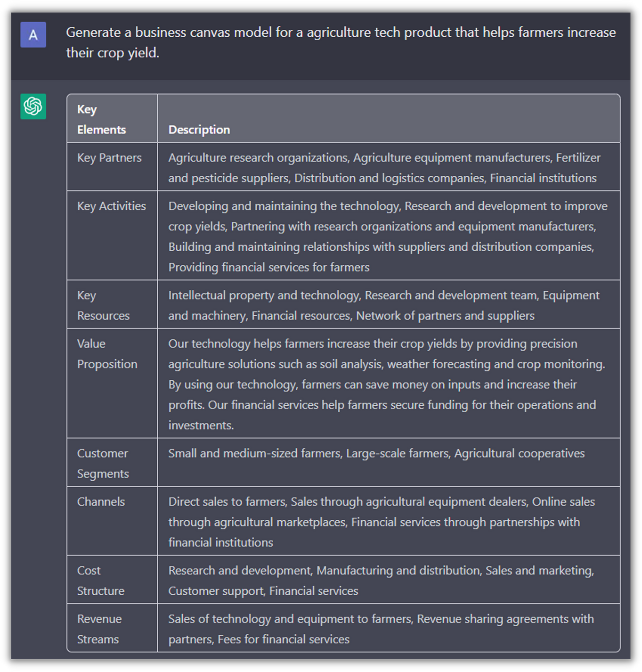Click the "Key Partners" row label

pos(109,158)
